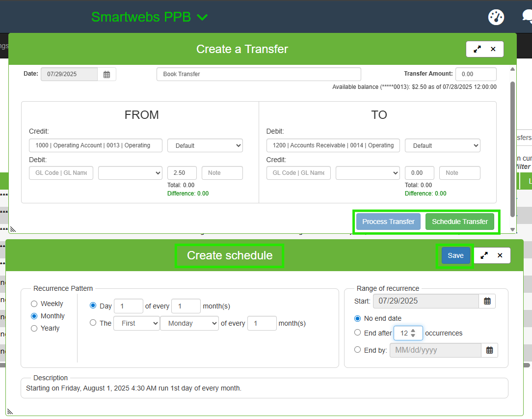Open the End by date calendar
Screen dimensions: 532x419
(x=489, y=350)
